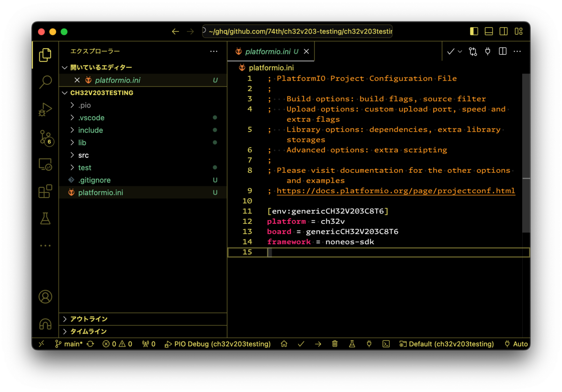Click the forwarded ports 0 indicator

click(149, 344)
